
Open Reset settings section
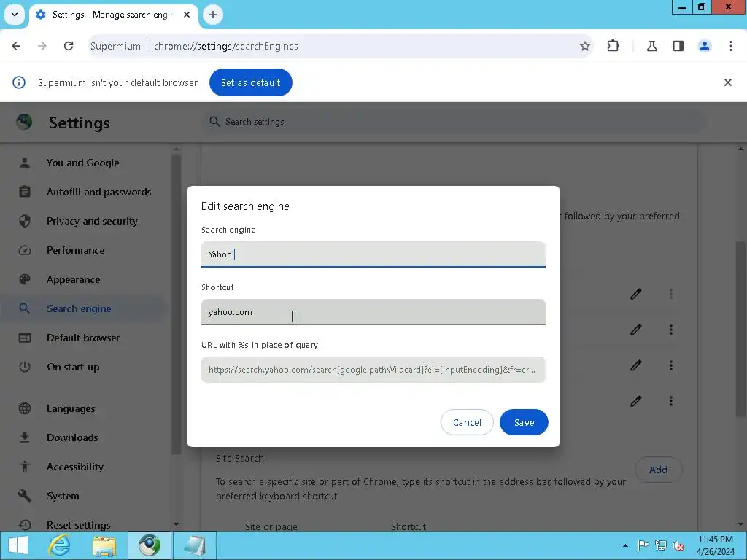(x=78, y=525)
